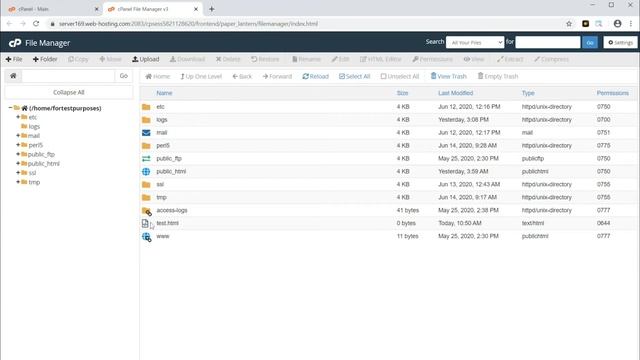This screenshot has width=640, height=360.
Task: Expand the mail folder in tree
Action: (x=18, y=136)
